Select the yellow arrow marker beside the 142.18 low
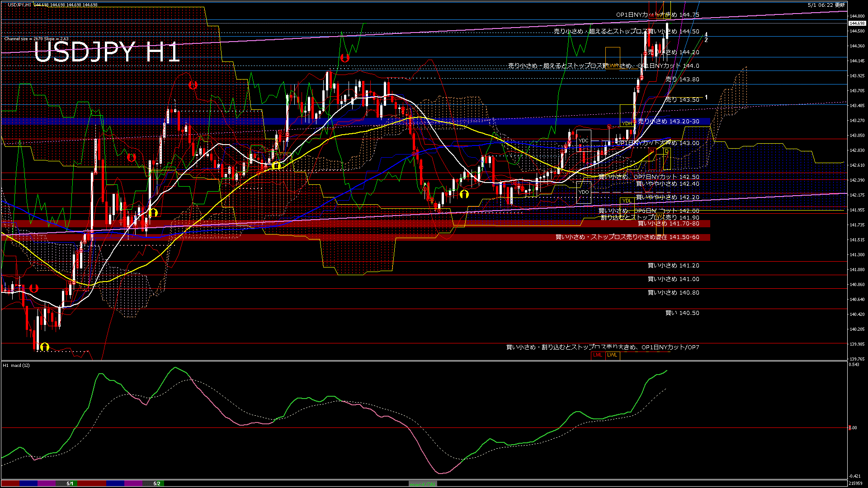 pyautogui.click(x=464, y=194)
